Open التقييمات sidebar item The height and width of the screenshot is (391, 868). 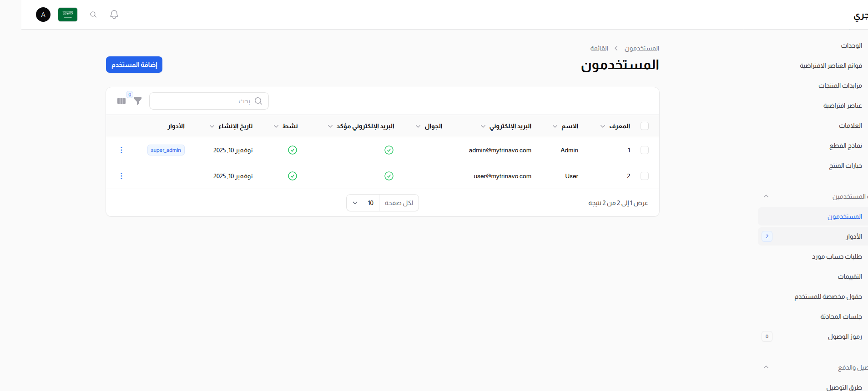[813, 276]
